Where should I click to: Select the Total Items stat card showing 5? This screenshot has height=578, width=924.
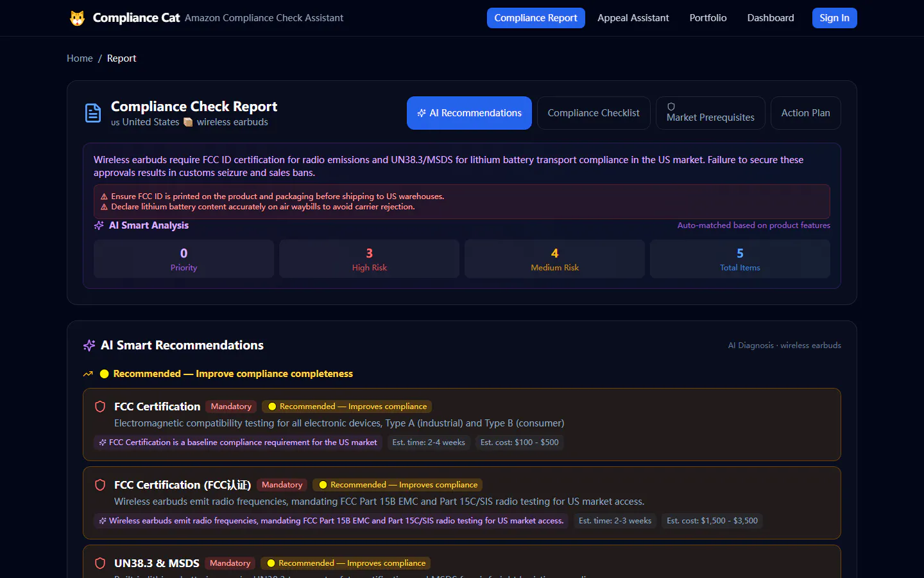740,259
